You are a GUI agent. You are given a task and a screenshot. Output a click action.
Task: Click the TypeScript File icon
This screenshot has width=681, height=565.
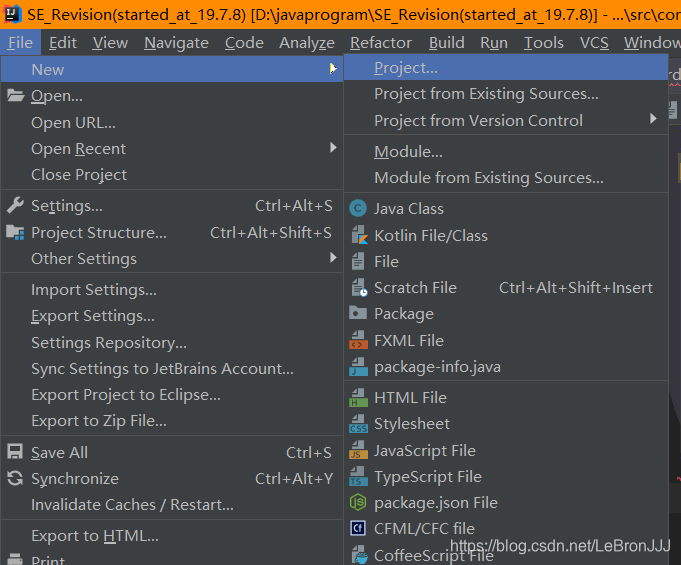(358, 477)
